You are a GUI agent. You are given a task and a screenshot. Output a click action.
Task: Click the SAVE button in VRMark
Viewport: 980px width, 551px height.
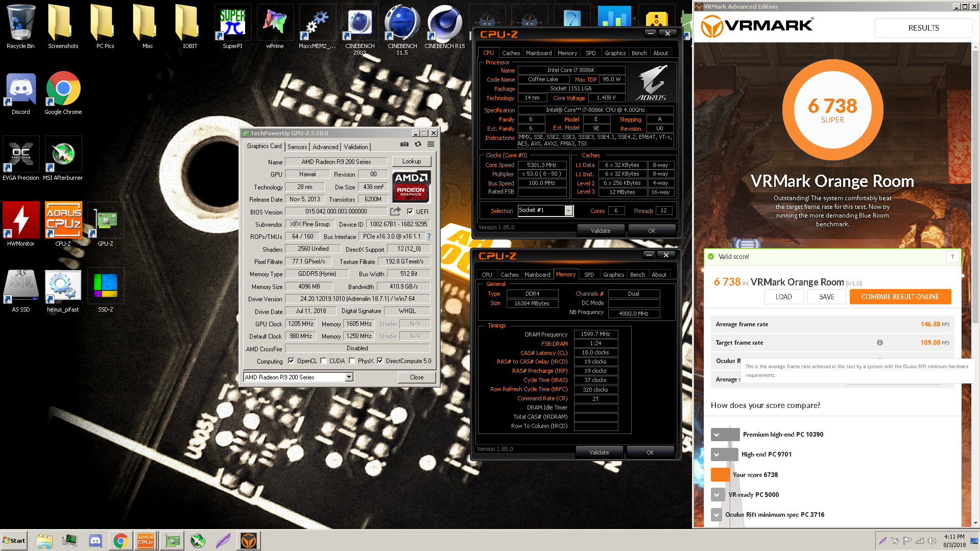[x=827, y=297]
